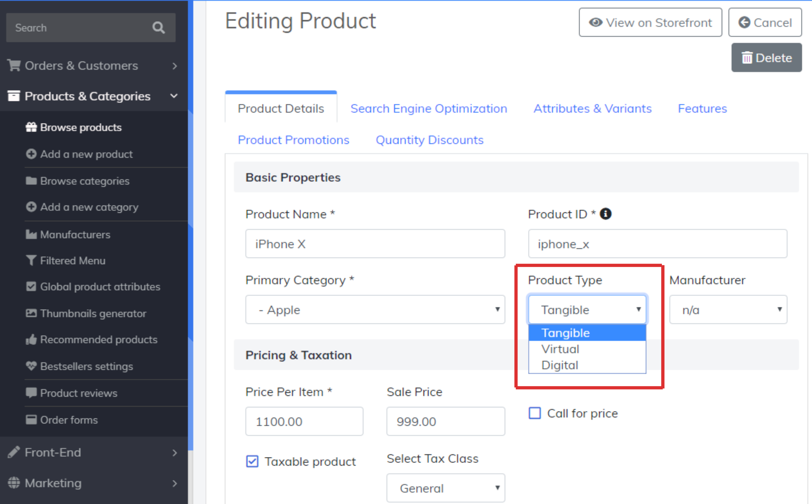Open the Manufacturer dropdown
Image resolution: width=812 pixels, height=504 pixels.
[x=728, y=310]
